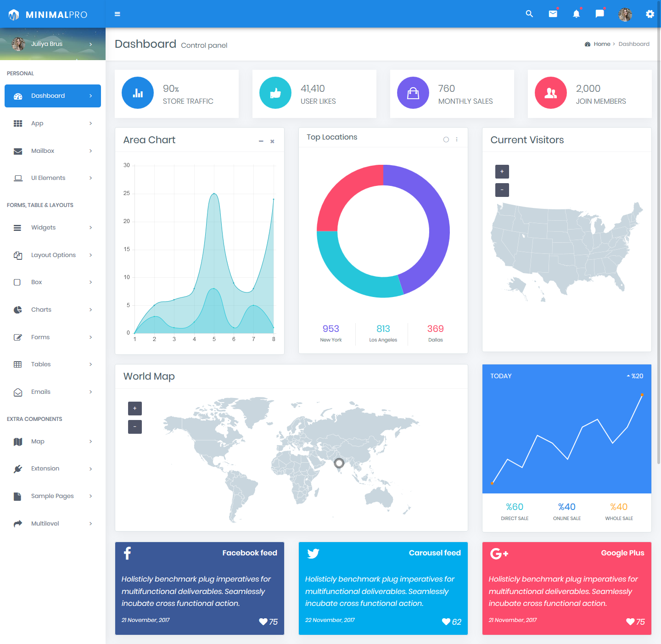This screenshot has width=661, height=644.
Task: Open the App sidebar menu
Action: 53,123
